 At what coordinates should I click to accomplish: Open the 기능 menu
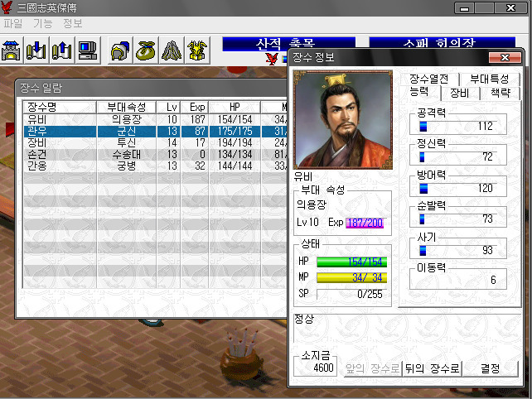tap(43, 23)
